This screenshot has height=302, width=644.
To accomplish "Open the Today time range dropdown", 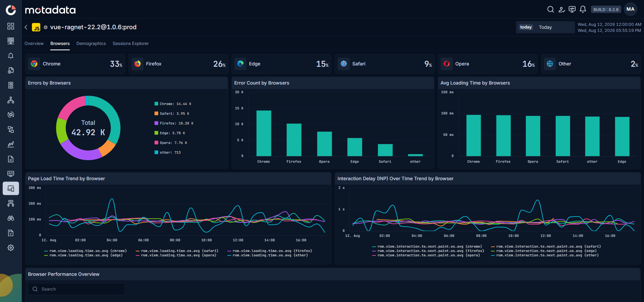I will coord(545,27).
